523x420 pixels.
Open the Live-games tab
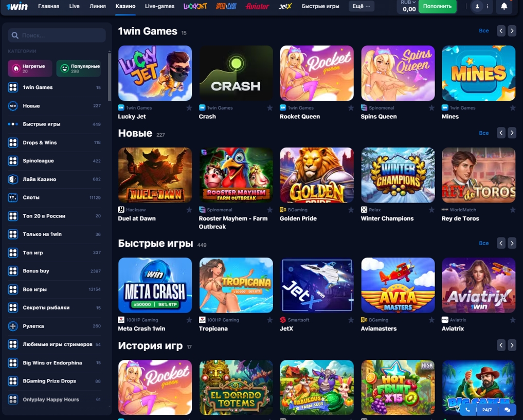click(x=160, y=6)
